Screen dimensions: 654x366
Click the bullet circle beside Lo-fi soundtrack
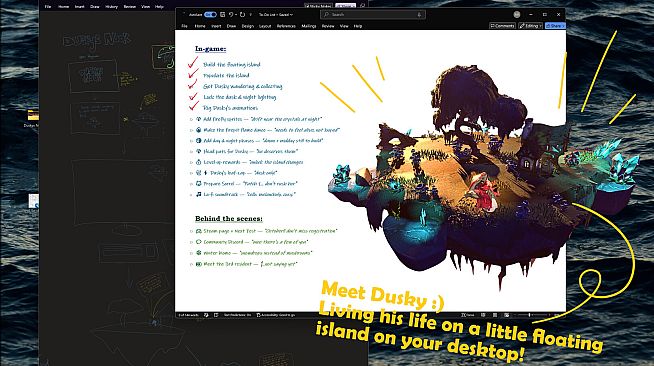191,195
